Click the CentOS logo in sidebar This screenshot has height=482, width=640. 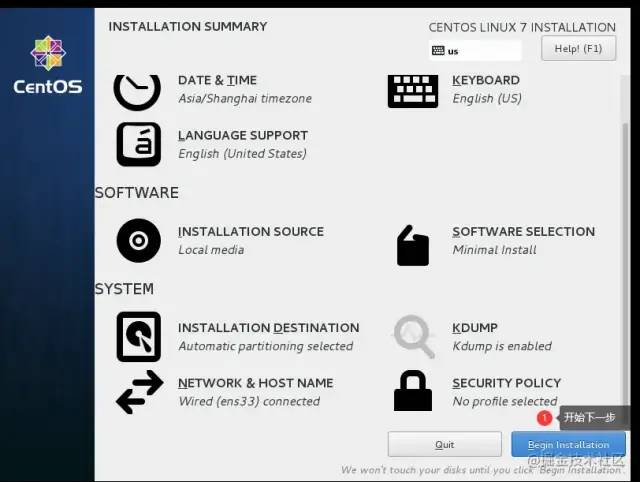pyautogui.click(x=48, y=65)
